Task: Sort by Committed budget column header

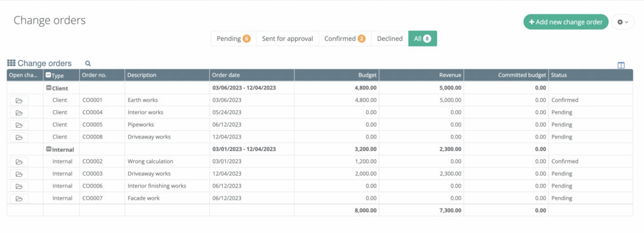Action: (x=506, y=75)
